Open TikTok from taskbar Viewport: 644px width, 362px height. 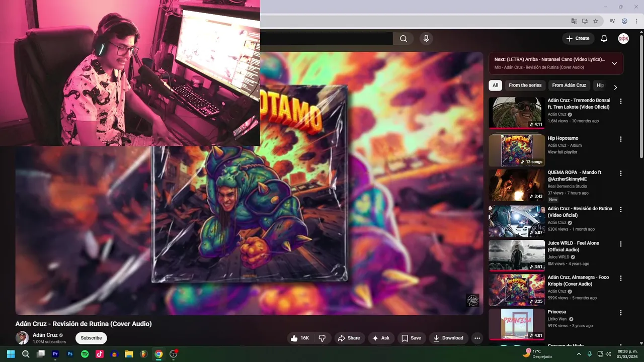(100, 354)
